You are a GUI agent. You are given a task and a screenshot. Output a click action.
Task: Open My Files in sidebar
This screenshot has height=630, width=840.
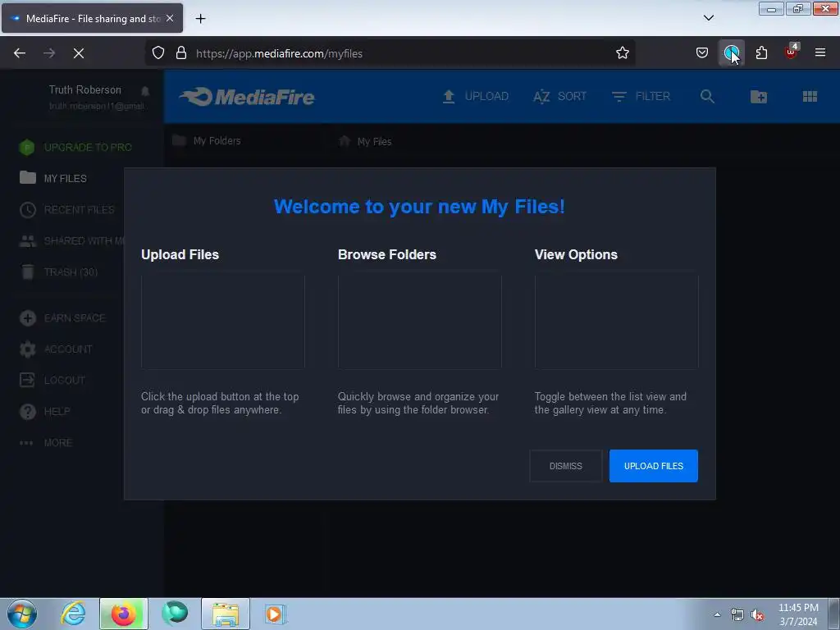pos(53,178)
